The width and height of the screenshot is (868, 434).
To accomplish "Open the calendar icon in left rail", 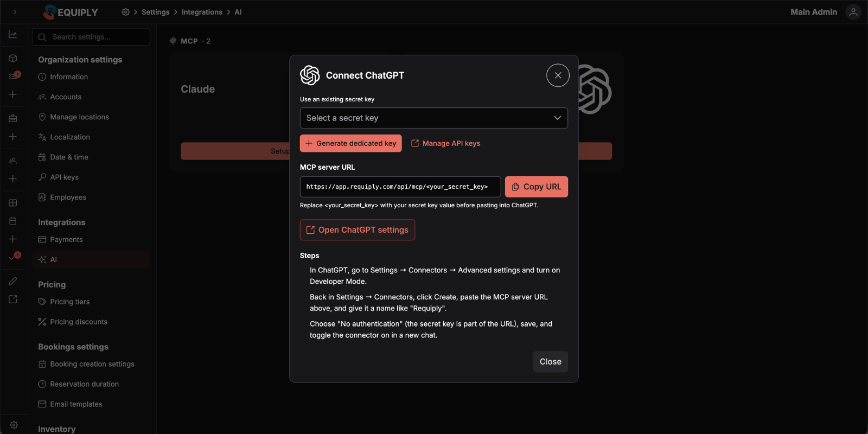I will click(x=13, y=221).
